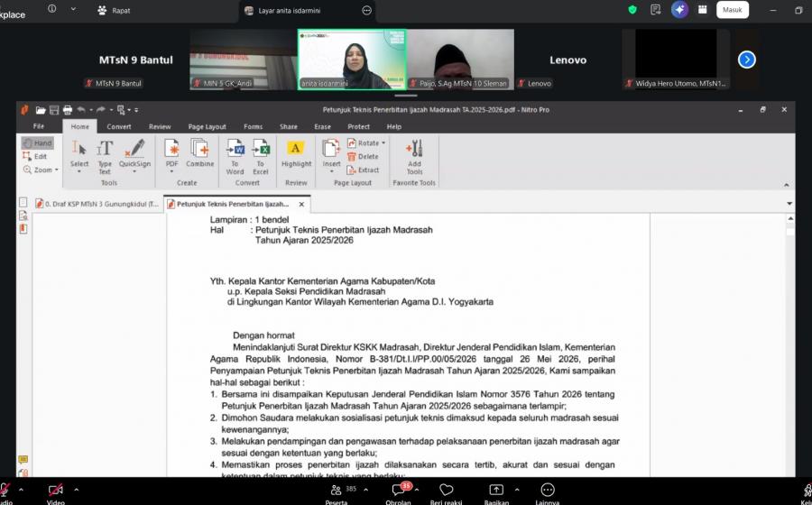Open the Erase ribbon tab

[322, 126]
